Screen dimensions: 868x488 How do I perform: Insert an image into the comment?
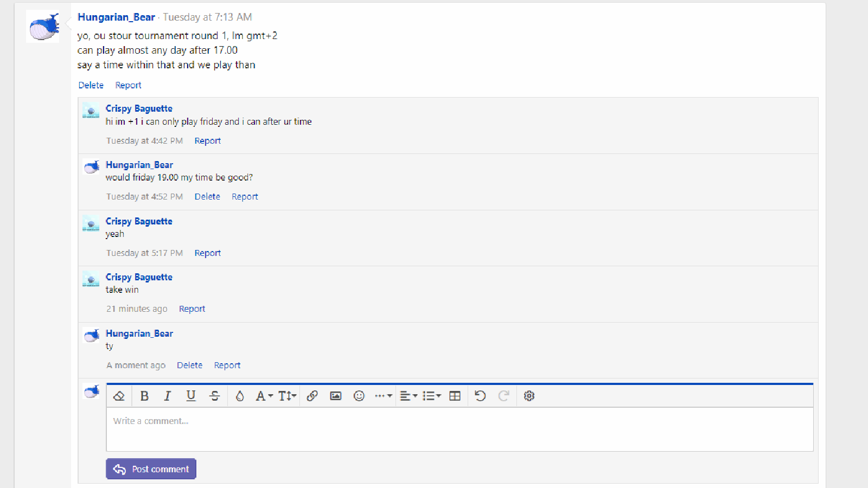tap(336, 396)
